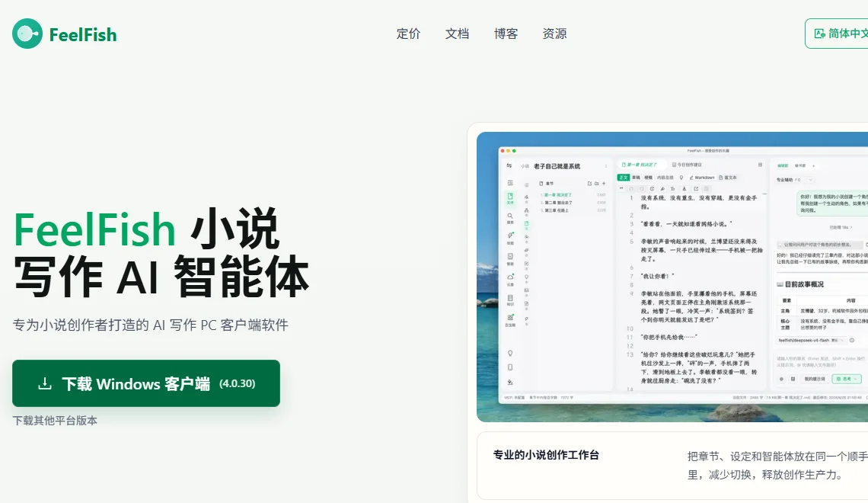This screenshot has width=868, height=503.
Task: Click sidebar collapse arrows icon in preview
Action: 509,165
